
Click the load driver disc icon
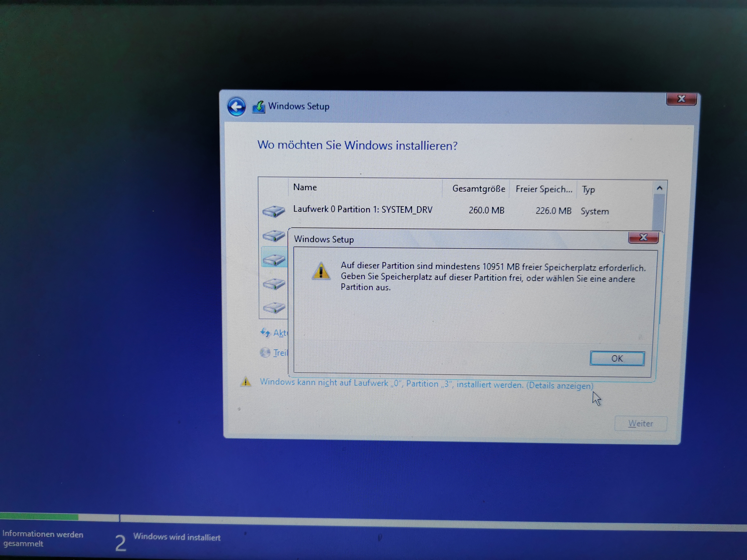(x=265, y=353)
